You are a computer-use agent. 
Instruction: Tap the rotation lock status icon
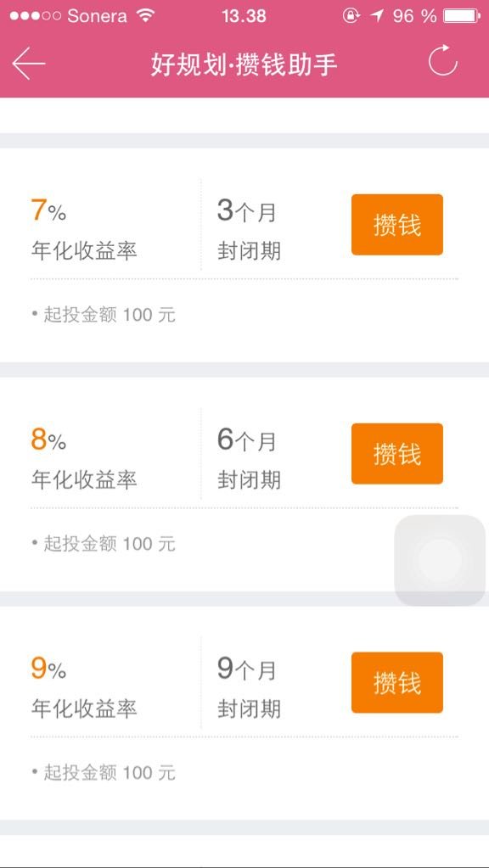click(x=351, y=15)
